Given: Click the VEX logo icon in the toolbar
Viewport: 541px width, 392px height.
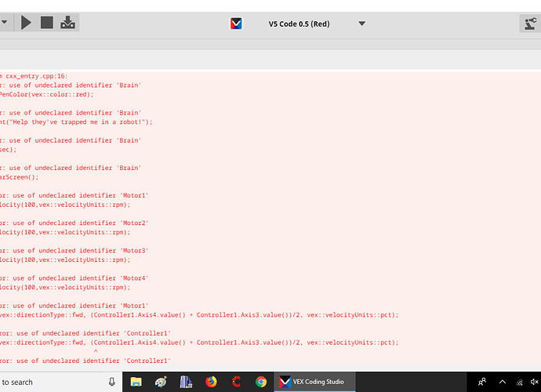Looking at the screenshot, I should 236,24.
